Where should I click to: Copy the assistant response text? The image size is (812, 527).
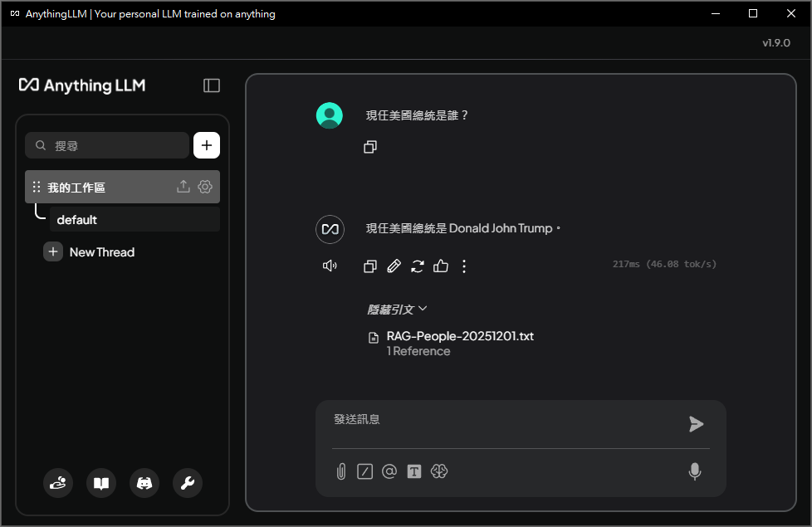point(370,266)
